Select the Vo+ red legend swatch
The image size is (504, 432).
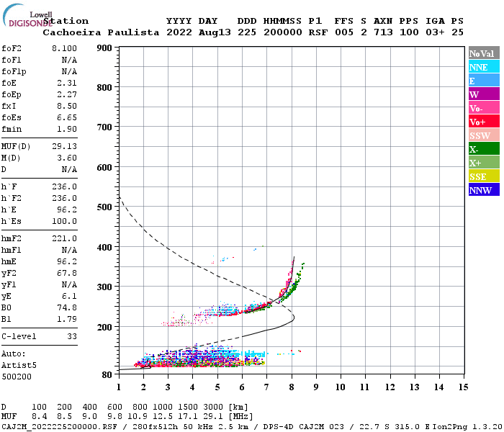point(484,122)
